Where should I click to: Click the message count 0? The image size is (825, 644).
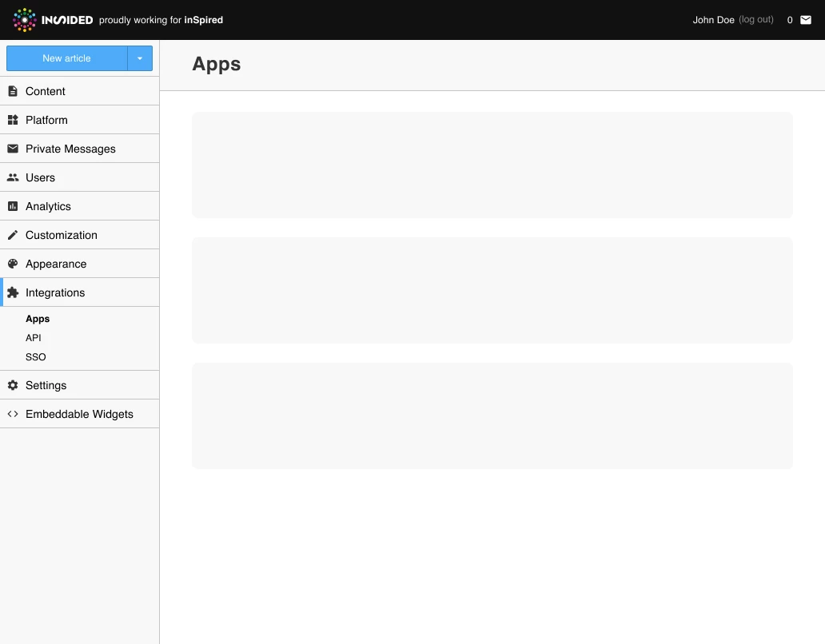(790, 20)
